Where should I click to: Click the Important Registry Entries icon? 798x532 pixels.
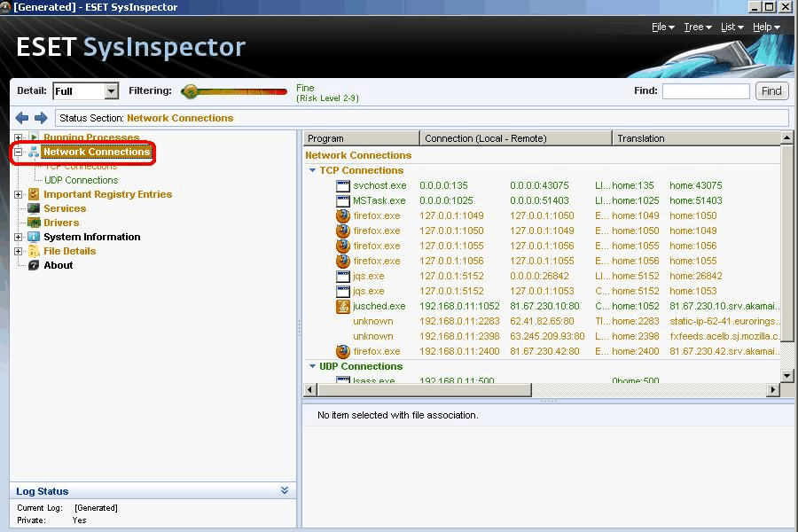[34, 194]
